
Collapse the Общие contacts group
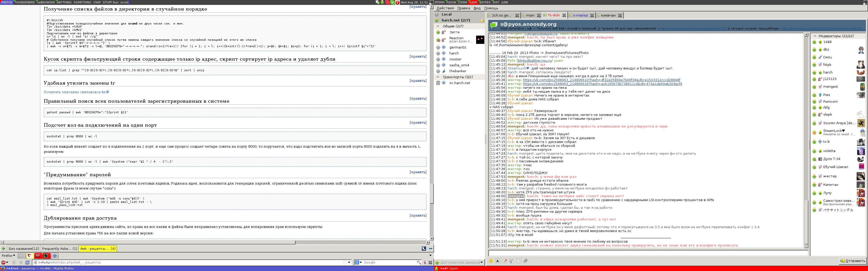point(438,26)
